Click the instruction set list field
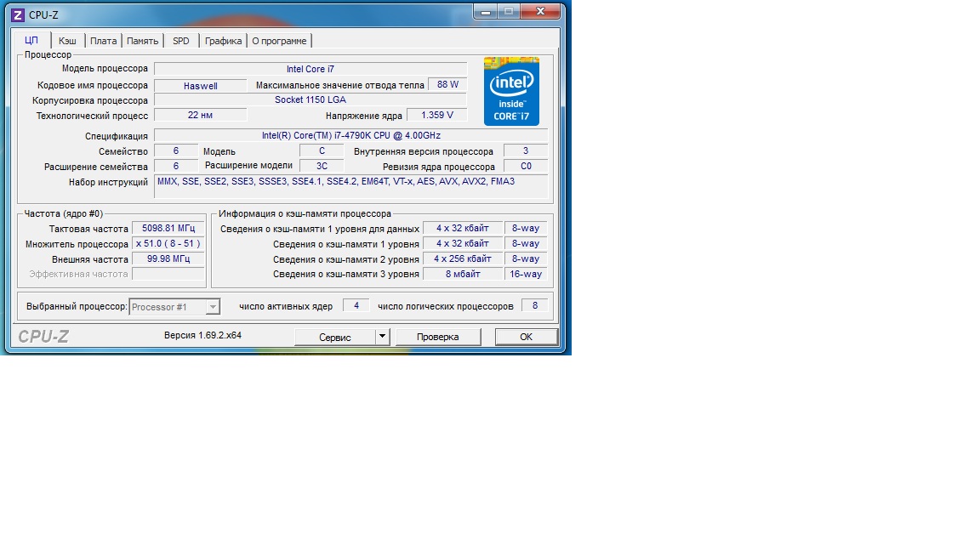 (x=351, y=186)
